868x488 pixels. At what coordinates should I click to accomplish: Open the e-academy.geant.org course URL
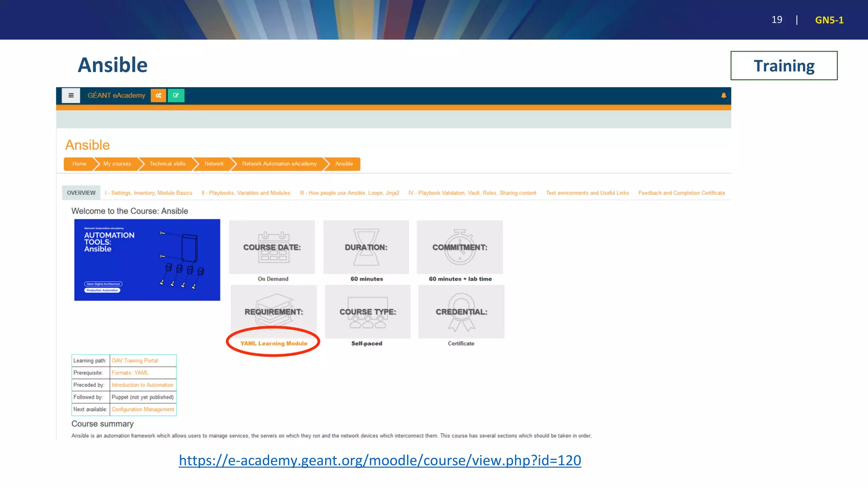380,460
